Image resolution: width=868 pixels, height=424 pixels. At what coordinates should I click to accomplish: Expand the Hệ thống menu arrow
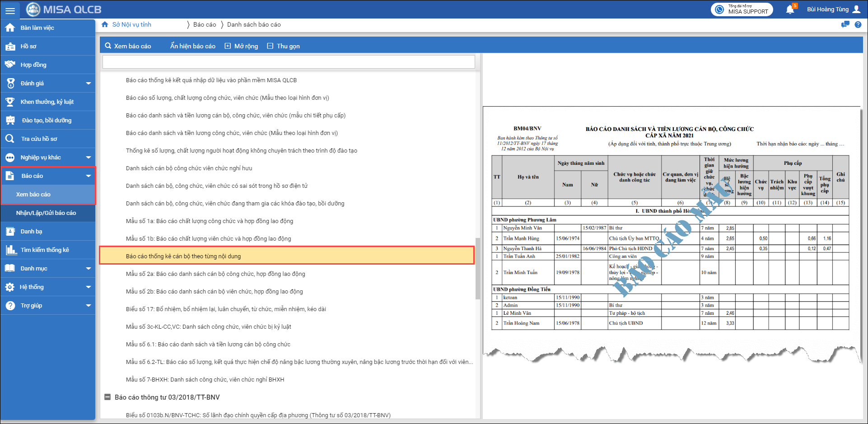89,287
